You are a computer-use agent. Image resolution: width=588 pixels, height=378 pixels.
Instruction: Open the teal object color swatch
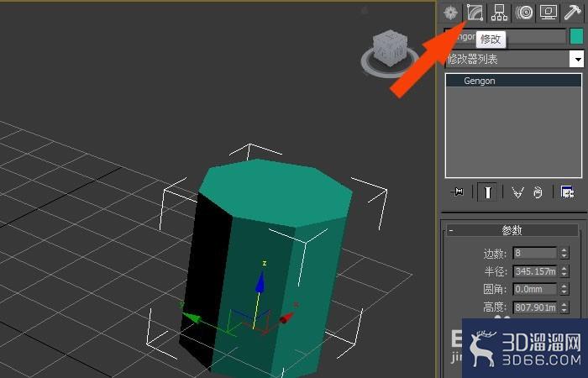point(576,37)
